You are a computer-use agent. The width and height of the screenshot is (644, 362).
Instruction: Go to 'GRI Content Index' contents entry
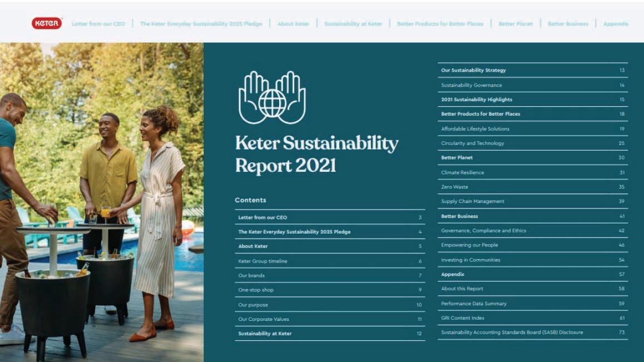533,318
